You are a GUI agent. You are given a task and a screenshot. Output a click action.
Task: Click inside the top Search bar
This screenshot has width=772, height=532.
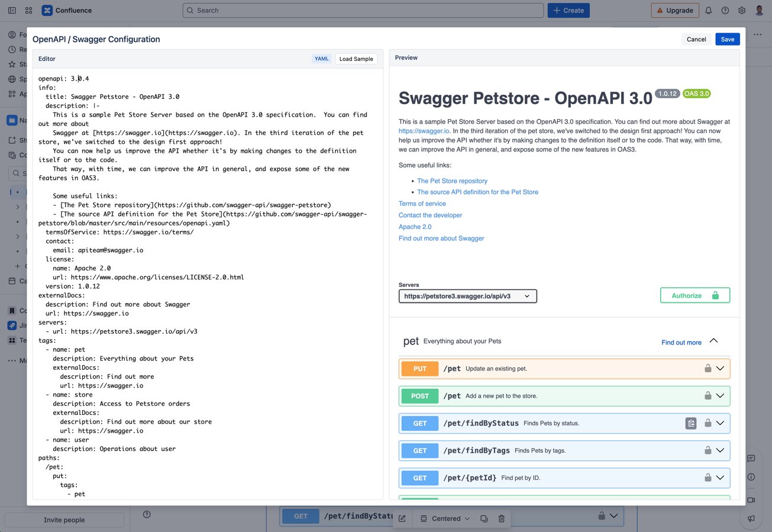point(363,10)
